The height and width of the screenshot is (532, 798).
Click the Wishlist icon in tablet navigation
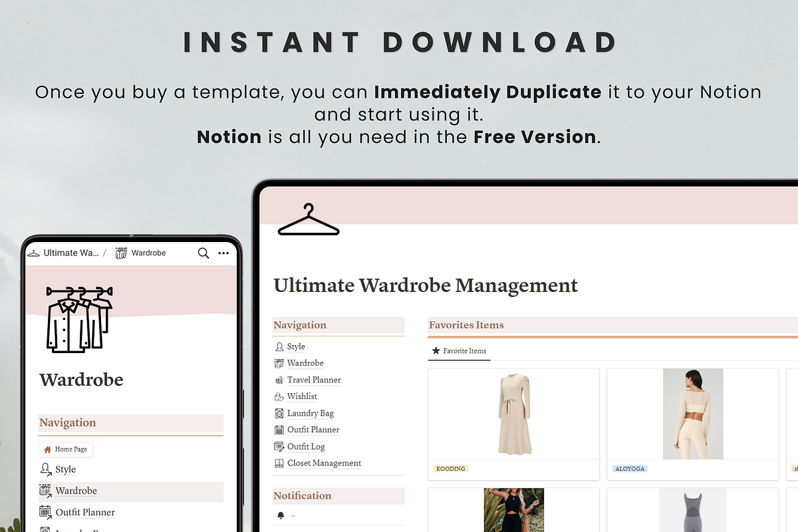279,396
